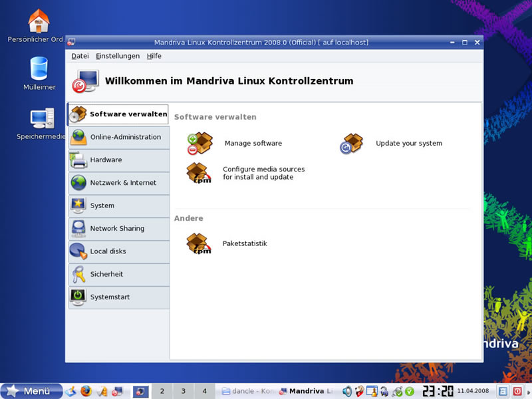
Task: Click the System star monitor icon
Action: (78, 205)
